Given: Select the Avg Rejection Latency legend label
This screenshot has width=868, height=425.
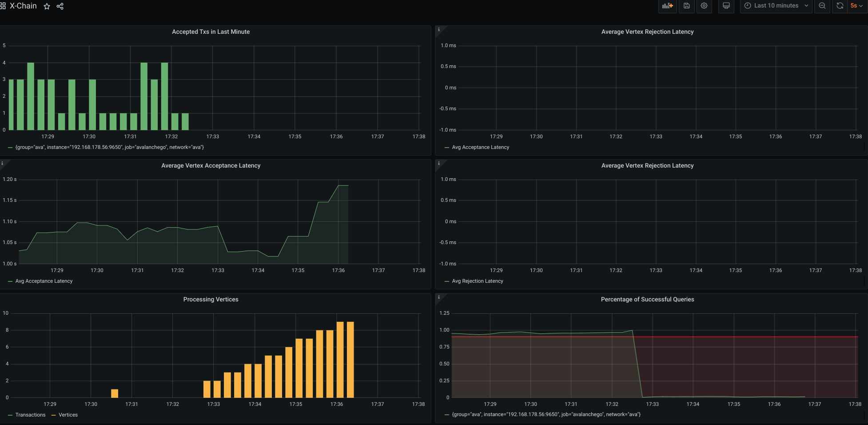Looking at the screenshot, I should point(477,281).
